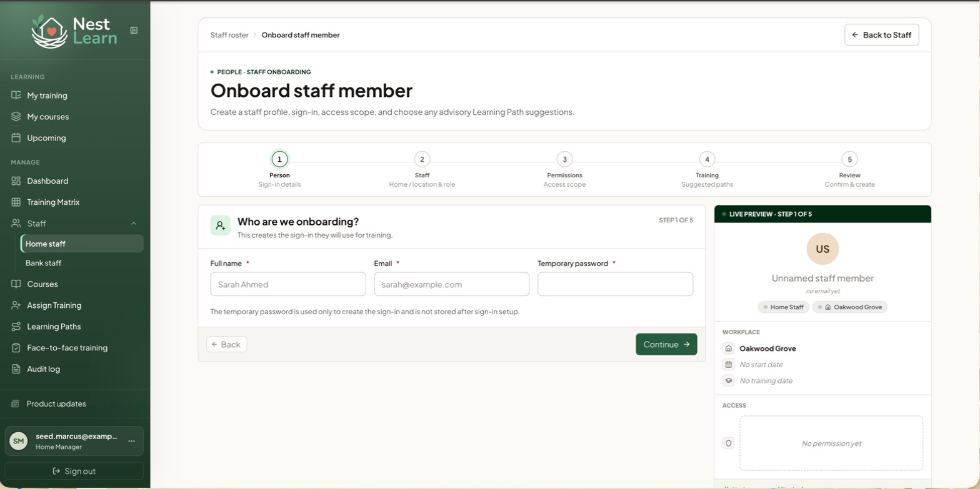This screenshot has width=980, height=489.
Task: Select step 1 Person circle
Action: (x=279, y=159)
